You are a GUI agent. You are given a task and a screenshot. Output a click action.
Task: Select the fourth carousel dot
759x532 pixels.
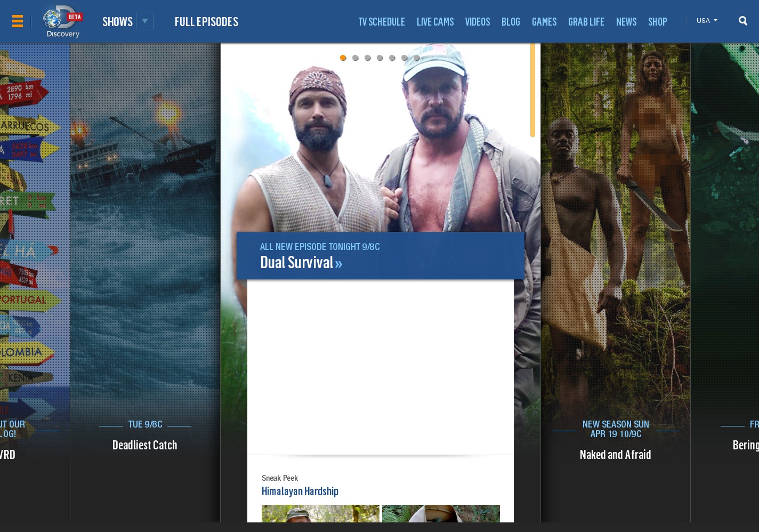click(380, 58)
